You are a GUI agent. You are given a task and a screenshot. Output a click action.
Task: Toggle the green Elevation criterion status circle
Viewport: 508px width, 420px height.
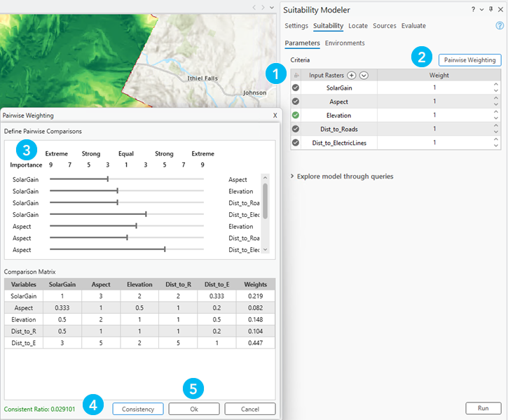(x=296, y=115)
